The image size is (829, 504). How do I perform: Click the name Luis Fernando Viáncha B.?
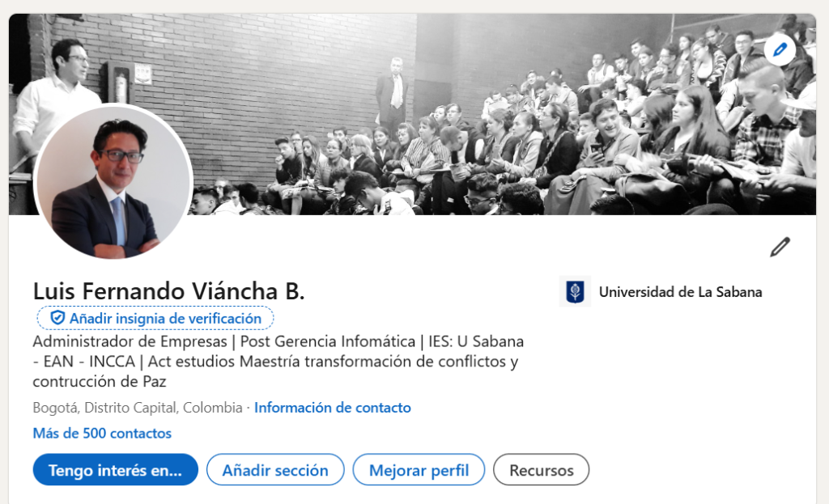[x=168, y=291]
